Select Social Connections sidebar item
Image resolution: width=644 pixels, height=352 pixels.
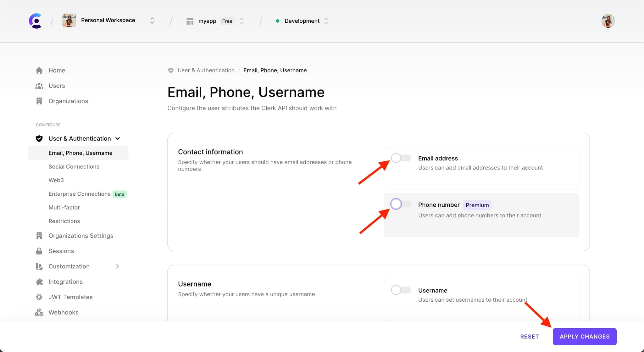[74, 166]
